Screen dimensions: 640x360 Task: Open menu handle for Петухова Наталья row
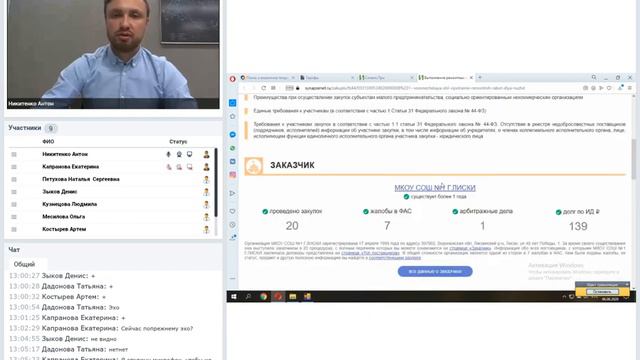[14, 179]
